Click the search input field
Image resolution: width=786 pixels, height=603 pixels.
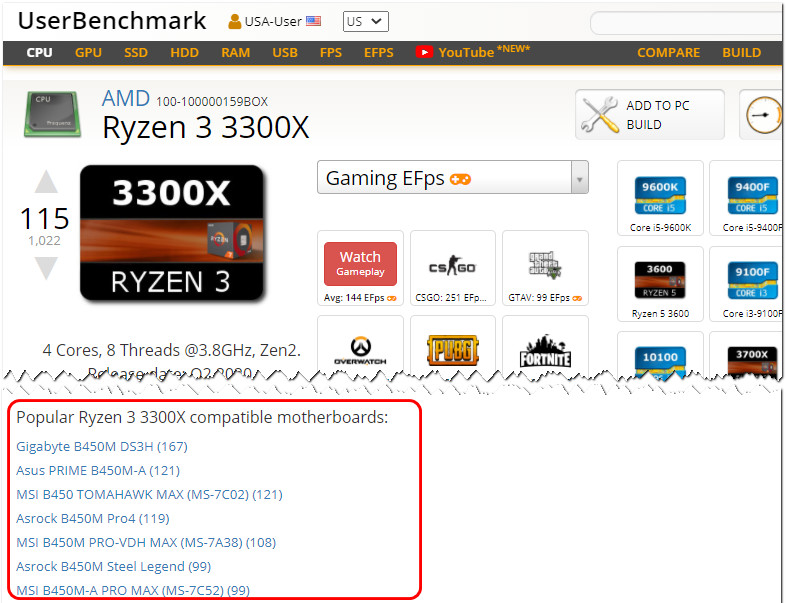[x=687, y=23]
